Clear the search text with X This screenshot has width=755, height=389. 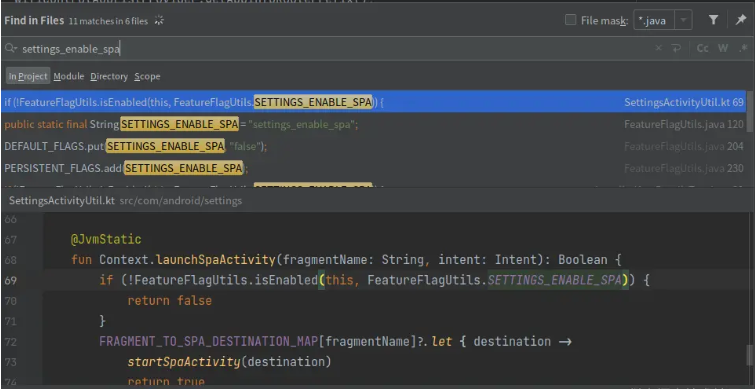click(x=658, y=48)
